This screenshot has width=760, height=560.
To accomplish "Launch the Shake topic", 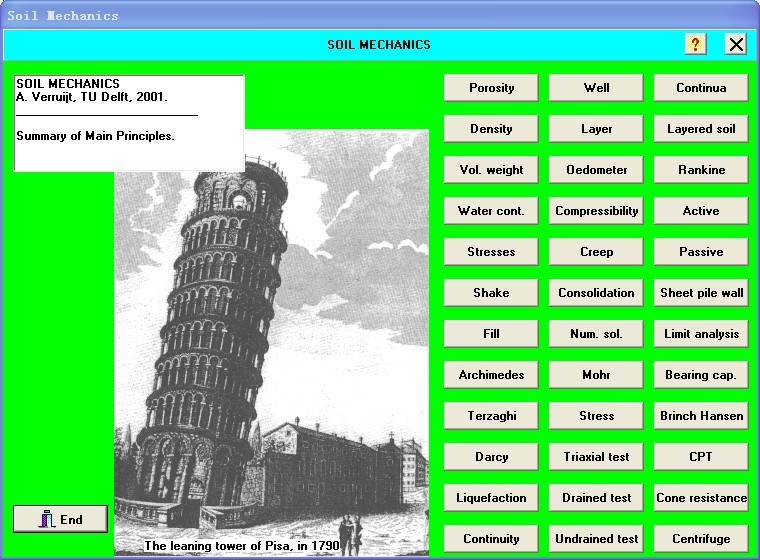I will tap(491, 293).
